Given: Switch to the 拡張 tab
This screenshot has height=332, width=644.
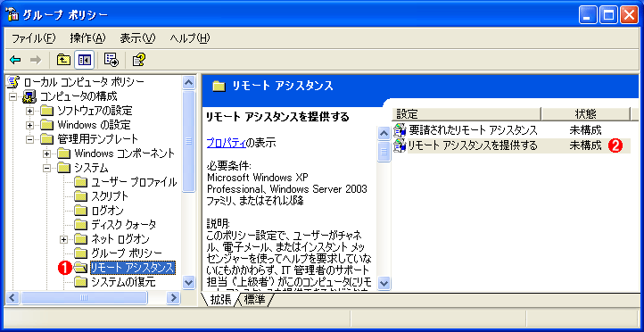Looking at the screenshot, I should 221,300.
